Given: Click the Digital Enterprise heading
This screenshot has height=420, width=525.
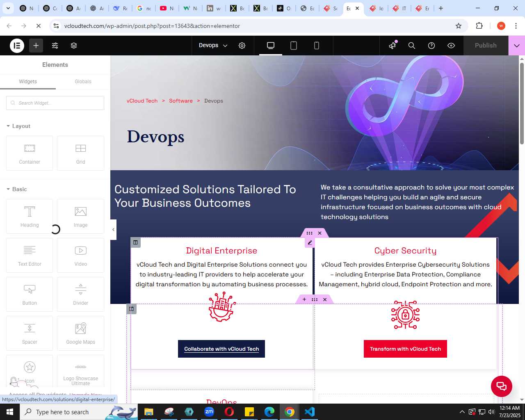Looking at the screenshot, I should [x=221, y=251].
